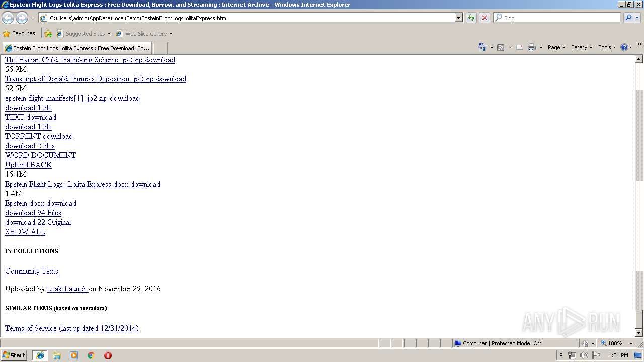The height and width of the screenshot is (362, 644).
Task: Click the RSS Feeds icon
Action: pyautogui.click(x=501, y=47)
